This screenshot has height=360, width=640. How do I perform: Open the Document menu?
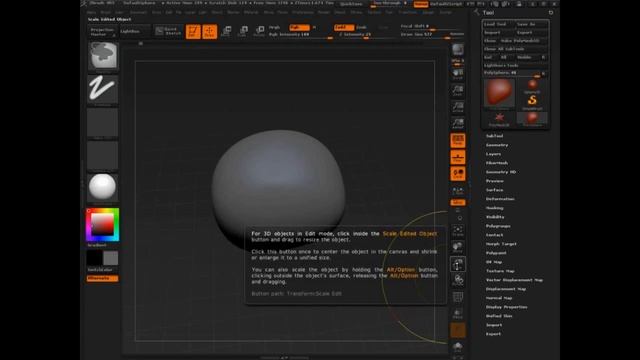[x=138, y=12]
